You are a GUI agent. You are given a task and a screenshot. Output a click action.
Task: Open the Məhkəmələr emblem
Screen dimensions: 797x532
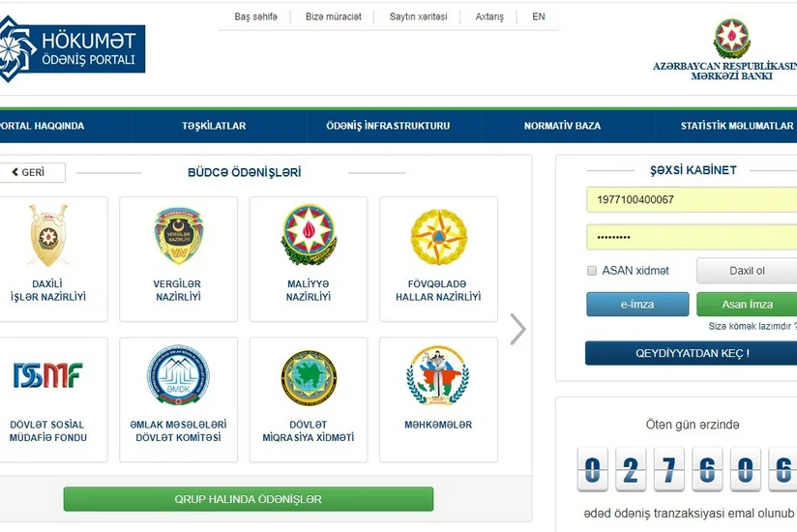click(x=438, y=375)
